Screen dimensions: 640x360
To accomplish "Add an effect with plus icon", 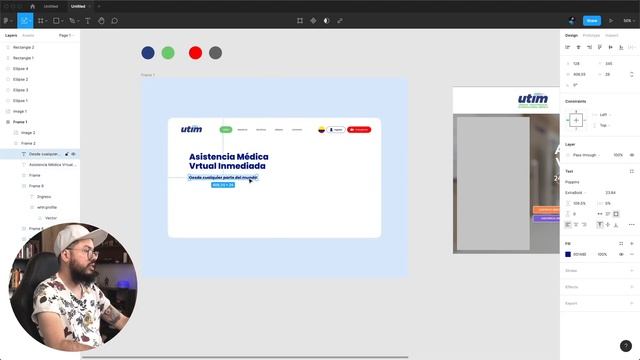I will pyautogui.click(x=631, y=287).
